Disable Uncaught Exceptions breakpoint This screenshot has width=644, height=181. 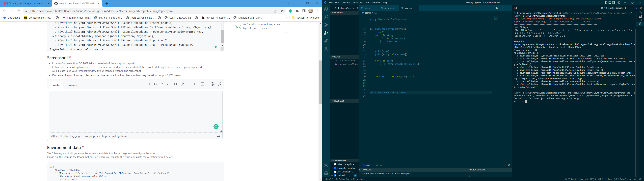335,168
